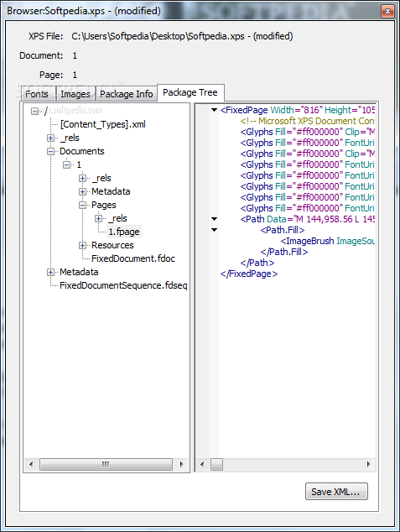Select the Package Tree tab

pyautogui.click(x=190, y=92)
